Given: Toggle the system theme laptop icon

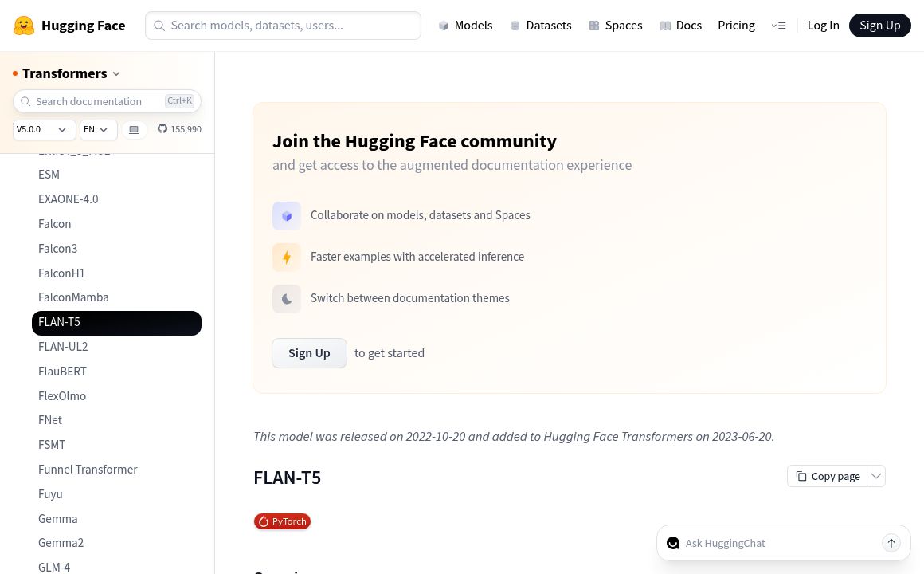Looking at the screenshot, I should [x=134, y=130].
